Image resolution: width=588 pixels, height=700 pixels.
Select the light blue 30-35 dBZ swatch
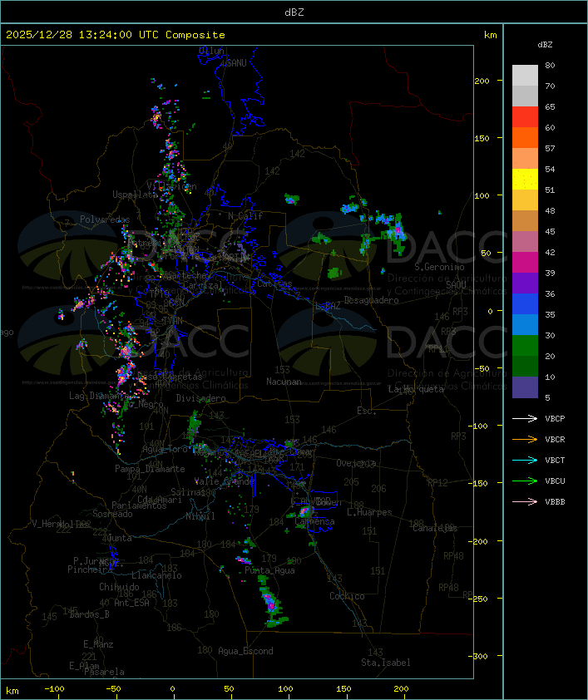pyautogui.click(x=525, y=325)
